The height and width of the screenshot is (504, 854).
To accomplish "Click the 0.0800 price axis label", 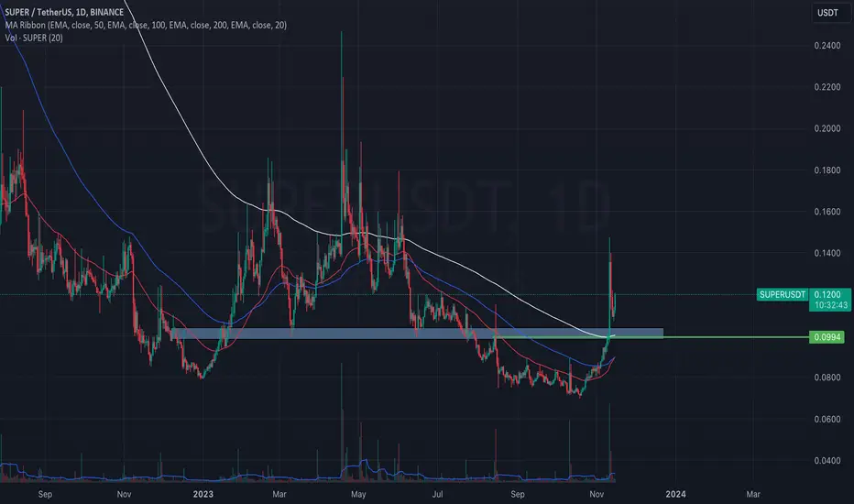I will [x=827, y=378].
